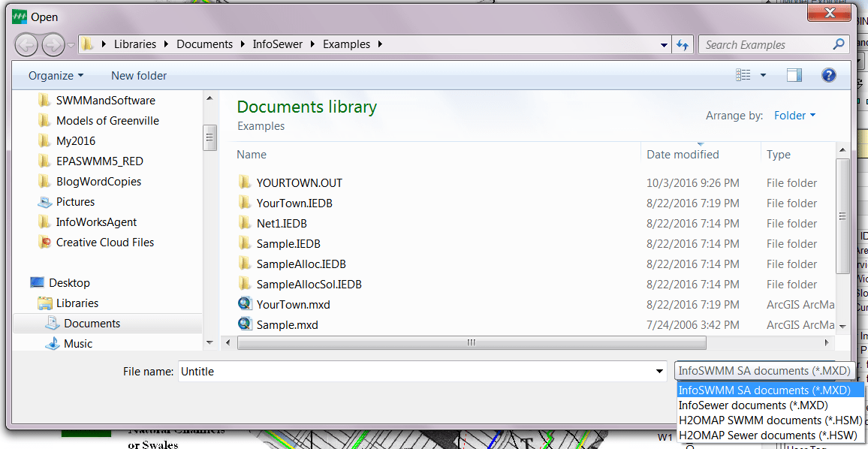Open BlogWordCopies folder in sidebar
Viewport: 868px width, 449px height.
pyautogui.click(x=98, y=182)
